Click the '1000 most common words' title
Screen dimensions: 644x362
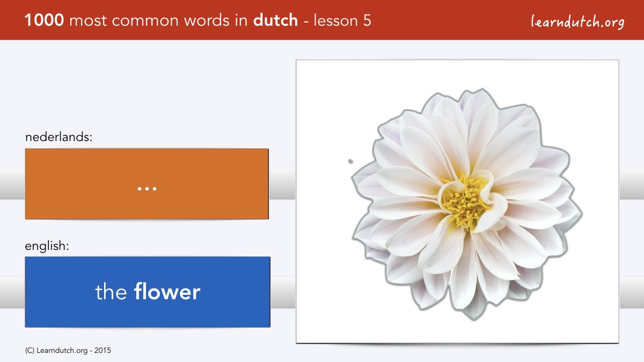197,20
